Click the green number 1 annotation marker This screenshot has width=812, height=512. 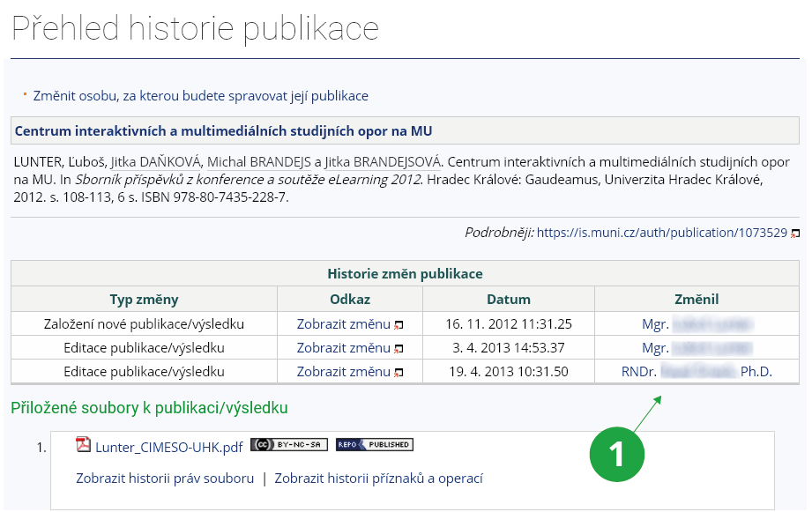click(616, 453)
